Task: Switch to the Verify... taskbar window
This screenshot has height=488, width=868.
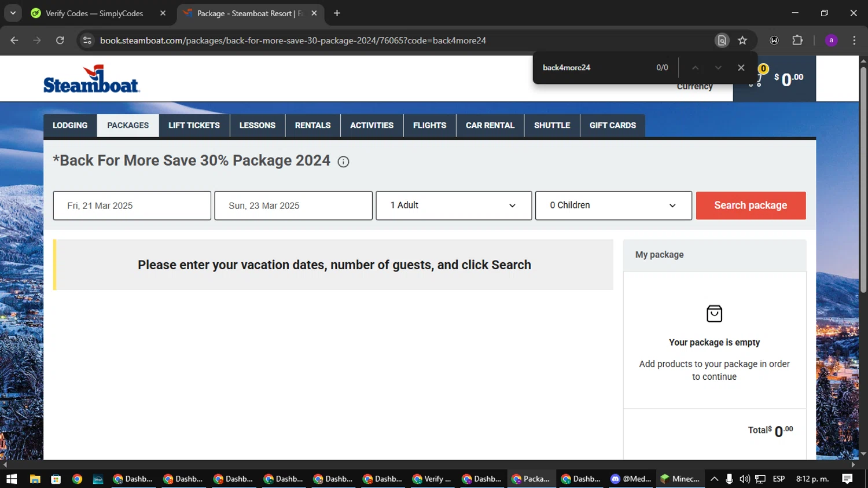Action: click(432, 479)
